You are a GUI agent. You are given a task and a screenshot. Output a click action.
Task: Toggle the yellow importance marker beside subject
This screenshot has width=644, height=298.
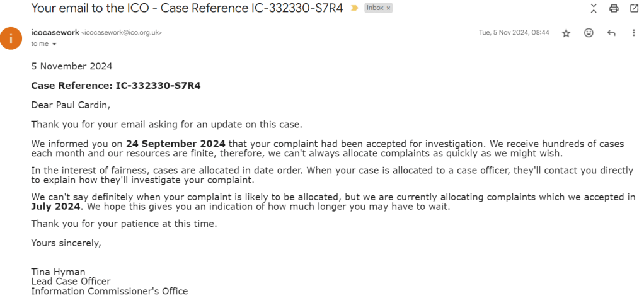click(355, 8)
